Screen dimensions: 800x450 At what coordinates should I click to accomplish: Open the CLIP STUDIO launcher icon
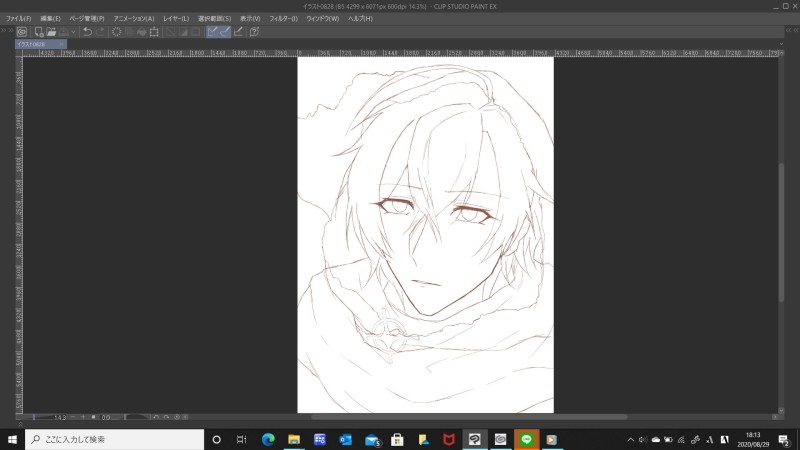(x=21, y=32)
